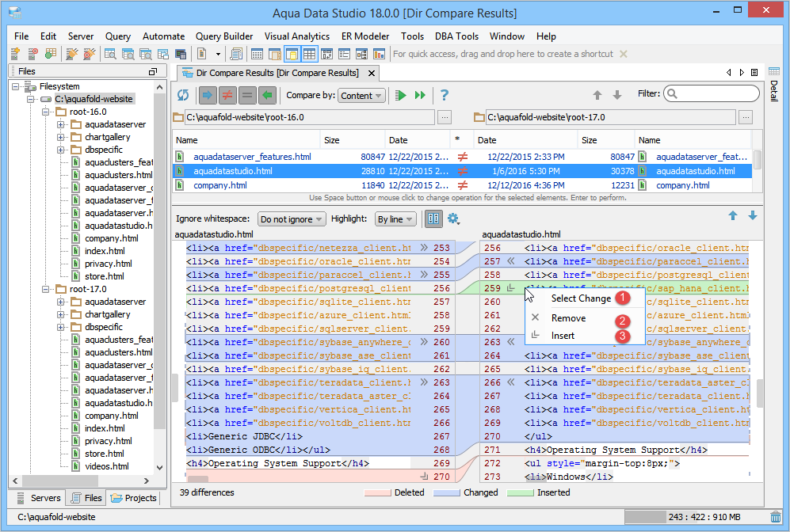Browse for left directory with ellipsis button
Image resolution: width=790 pixels, height=532 pixels.
point(445,117)
